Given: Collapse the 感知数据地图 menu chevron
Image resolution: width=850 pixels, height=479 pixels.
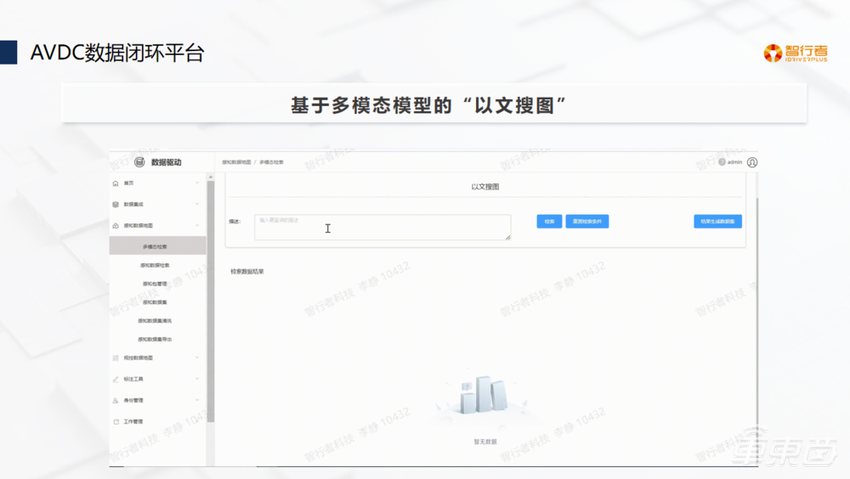Looking at the screenshot, I should [197, 226].
